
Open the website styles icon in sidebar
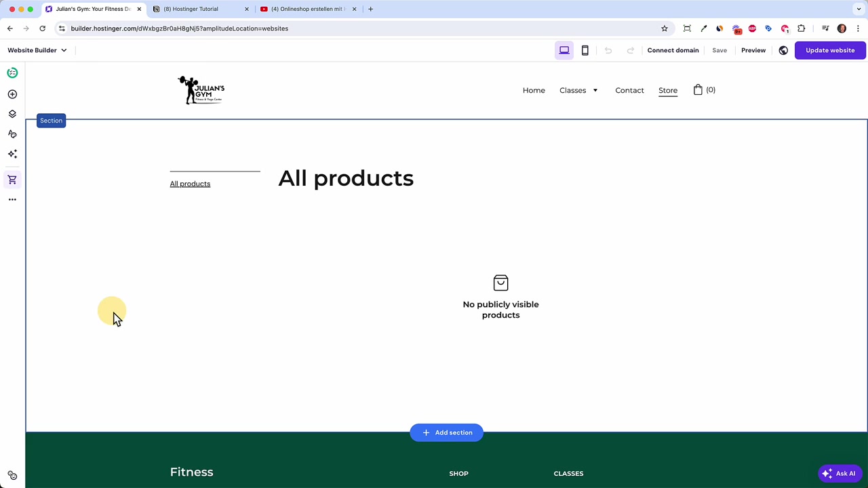click(x=12, y=134)
